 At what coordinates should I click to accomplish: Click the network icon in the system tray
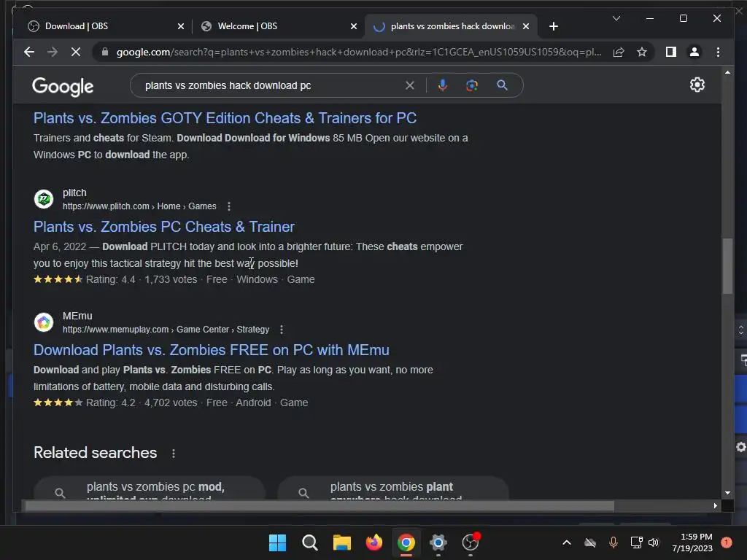tap(636, 542)
